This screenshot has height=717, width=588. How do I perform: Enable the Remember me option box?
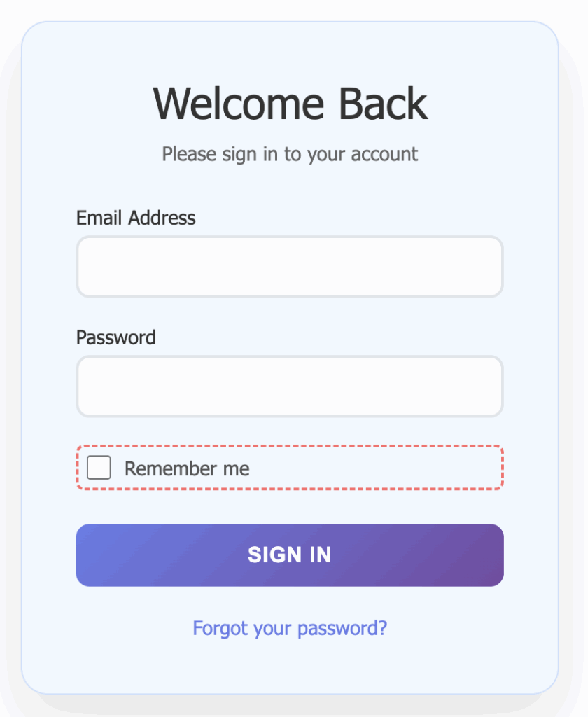point(99,468)
